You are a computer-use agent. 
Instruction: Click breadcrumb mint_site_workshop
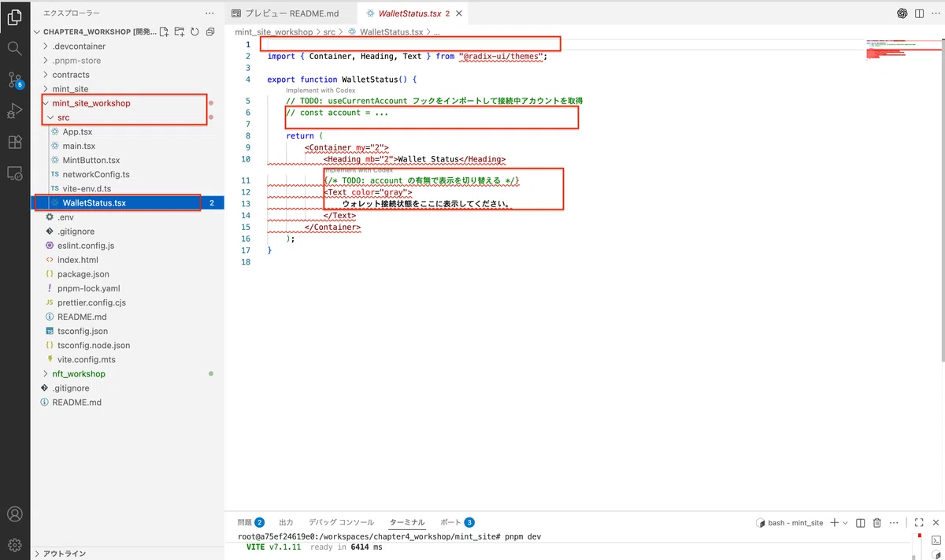[272, 32]
